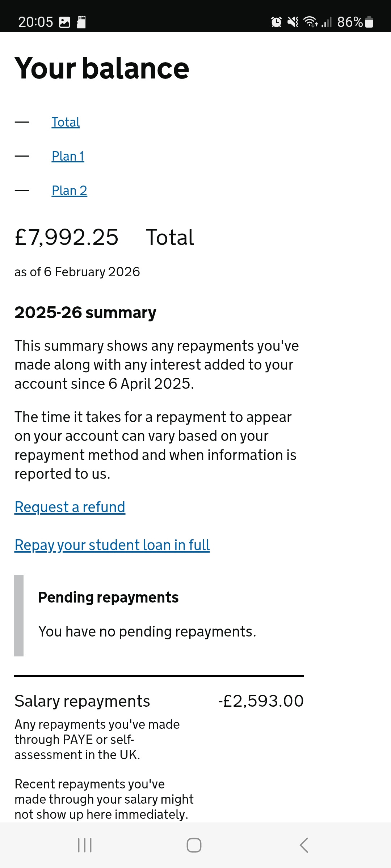This screenshot has height=868, width=391.
Task: Tap the alarm icon in status bar
Action: (276, 22)
